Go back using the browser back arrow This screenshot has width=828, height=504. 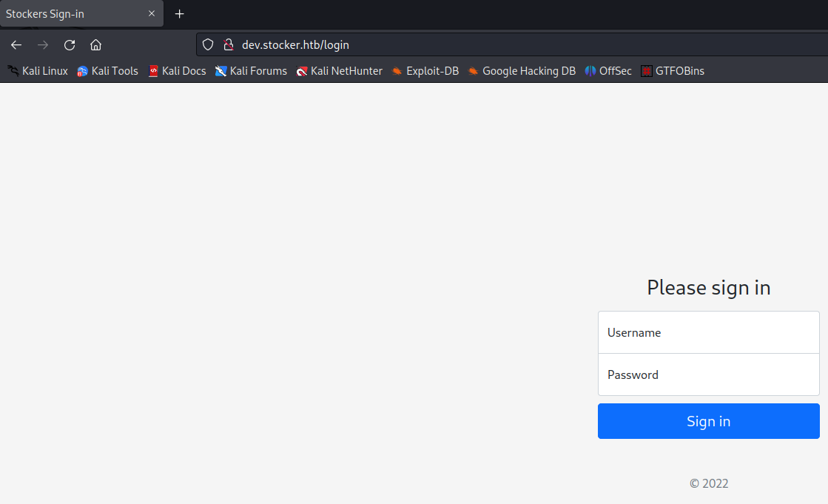pyautogui.click(x=16, y=45)
